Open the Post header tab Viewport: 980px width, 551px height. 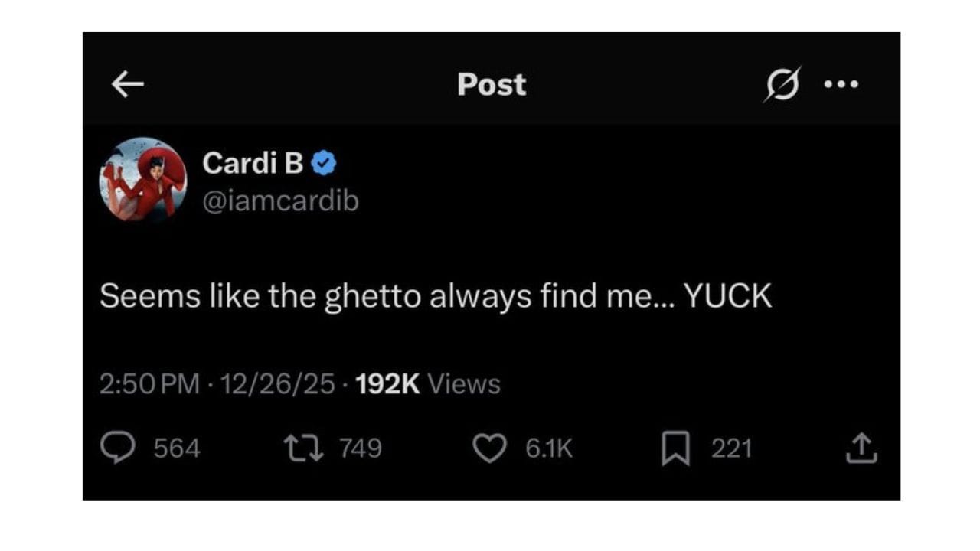[491, 84]
